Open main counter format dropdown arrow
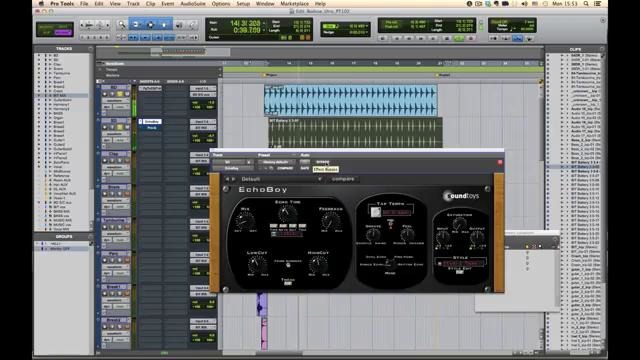Viewport: 640px width, 360px height. point(264,22)
